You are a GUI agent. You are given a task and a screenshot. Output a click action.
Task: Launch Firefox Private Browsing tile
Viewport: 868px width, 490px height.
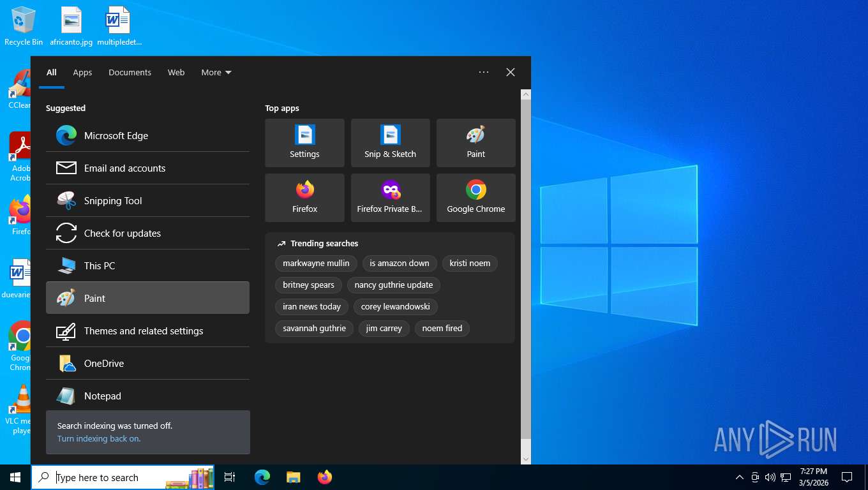click(x=390, y=198)
